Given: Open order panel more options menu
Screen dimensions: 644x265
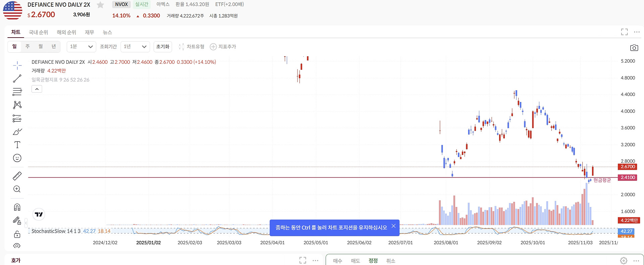Looking at the screenshot, I should point(636,261).
